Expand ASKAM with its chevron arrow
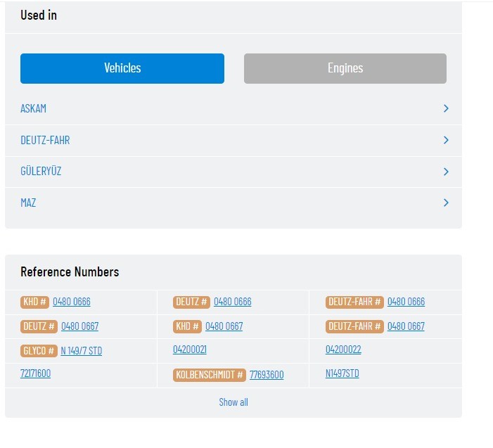Screen dimensions: 493x448 [x=446, y=108]
